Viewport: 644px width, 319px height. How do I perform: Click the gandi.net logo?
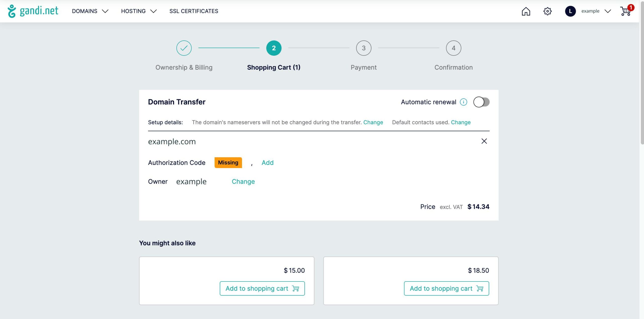[33, 11]
